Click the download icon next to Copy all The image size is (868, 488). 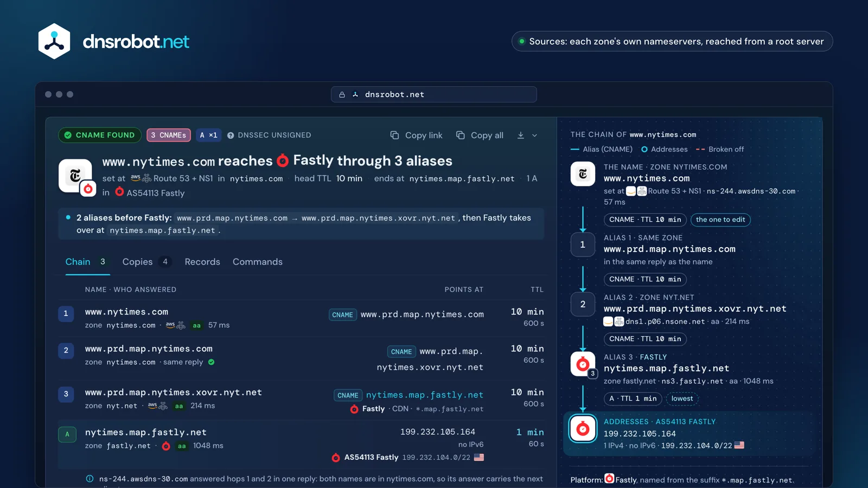[x=521, y=135]
